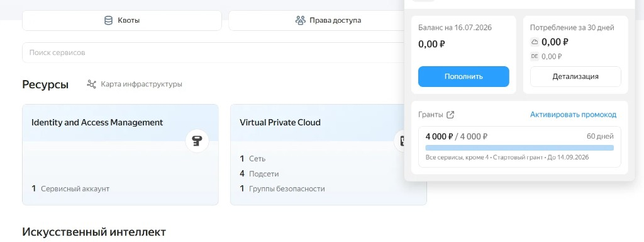Click the Потребление за 30 дней label
Image resolution: width=644 pixels, height=242 pixels.
(572, 28)
